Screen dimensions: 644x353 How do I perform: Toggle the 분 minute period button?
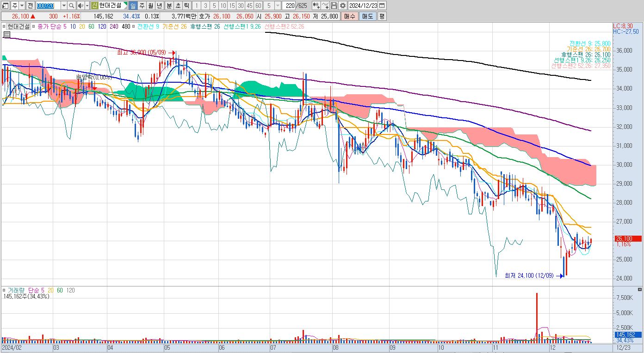(169, 6)
